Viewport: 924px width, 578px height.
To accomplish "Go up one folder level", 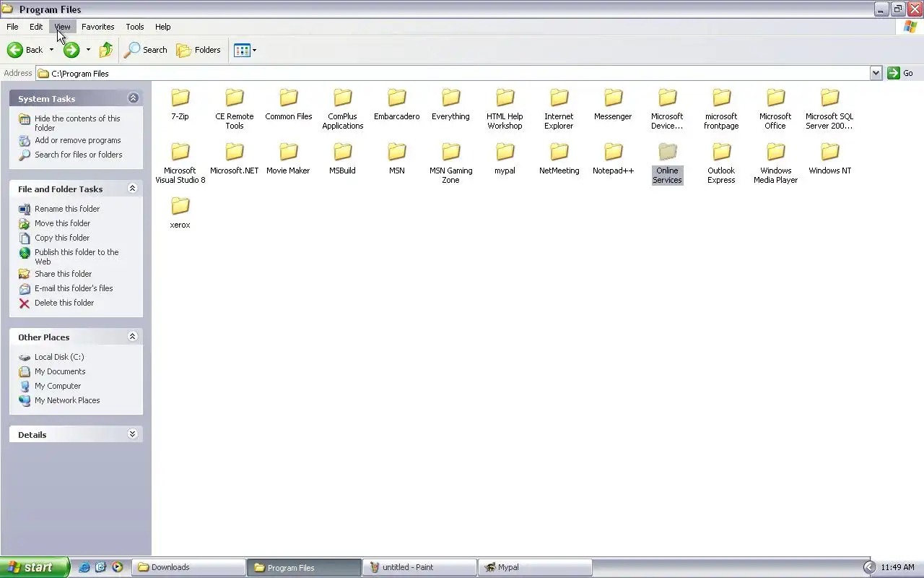I will [106, 50].
